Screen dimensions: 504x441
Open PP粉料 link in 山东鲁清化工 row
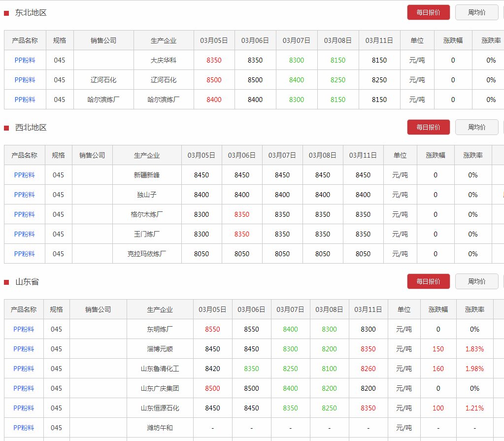[24, 369]
